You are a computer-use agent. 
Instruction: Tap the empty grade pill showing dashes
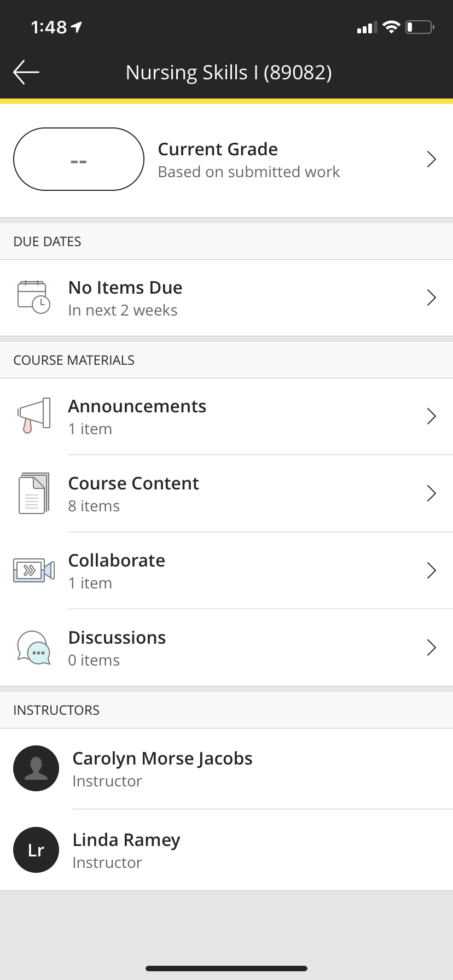point(79,159)
